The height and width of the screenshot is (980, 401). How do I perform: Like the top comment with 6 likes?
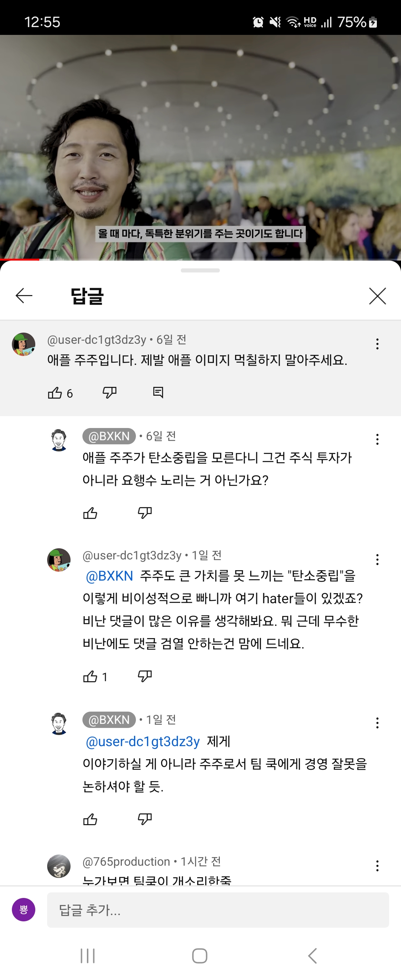pyautogui.click(x=55, y=393)
